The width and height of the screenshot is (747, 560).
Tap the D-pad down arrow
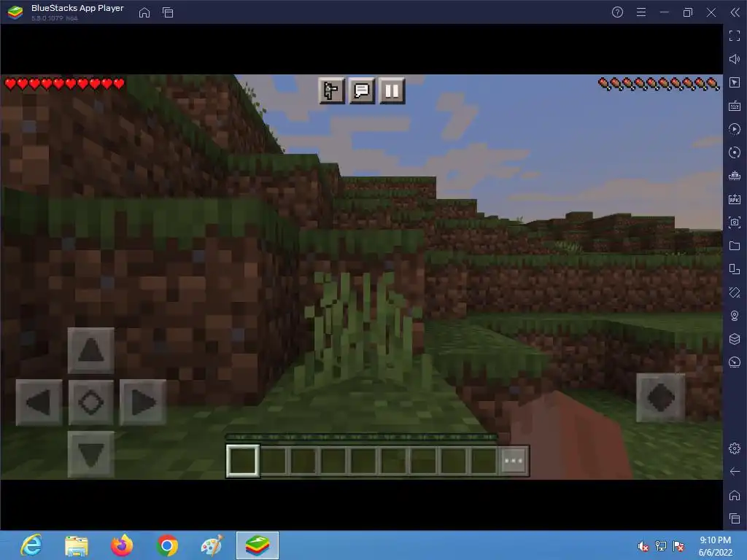click(x=91, y=454)
